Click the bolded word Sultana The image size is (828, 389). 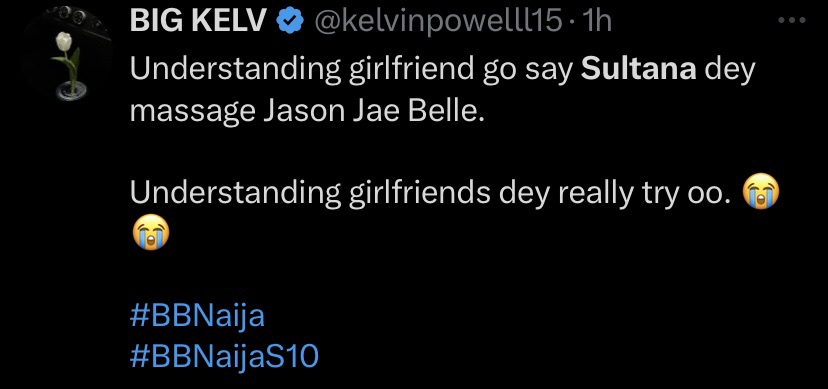(x=638, y=71)
